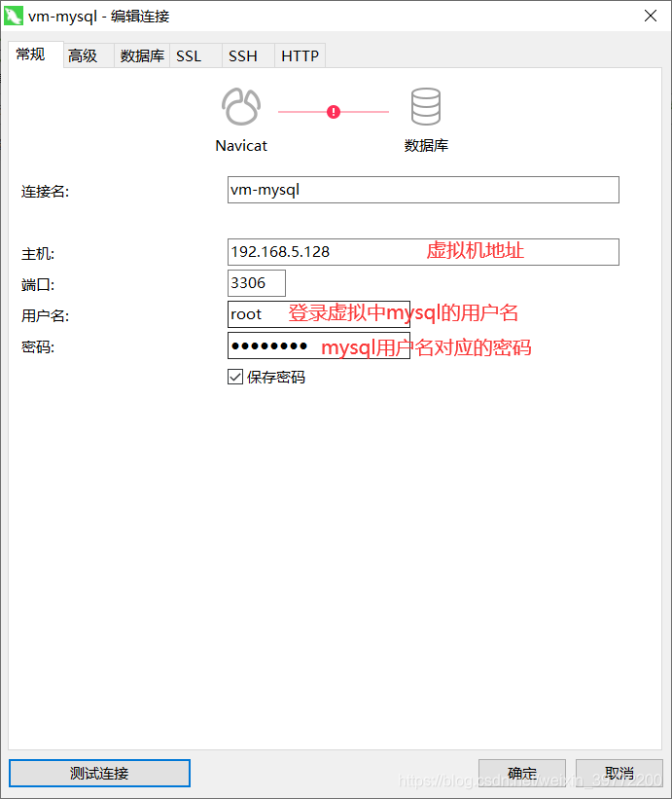Click the database cylinder icon
The image size is (672, 799).
pyautogui.click(x=426, y=106)
